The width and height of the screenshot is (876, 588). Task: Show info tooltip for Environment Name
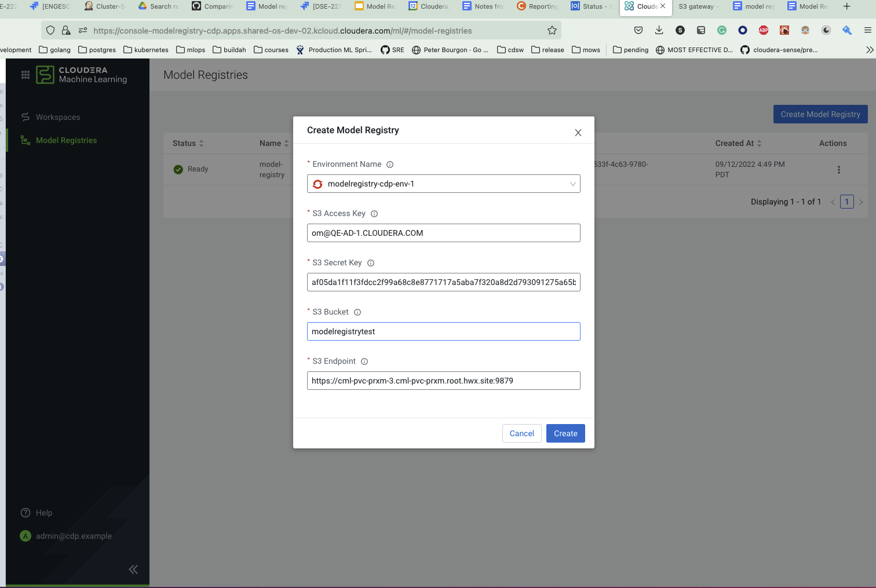pos(390,165)
